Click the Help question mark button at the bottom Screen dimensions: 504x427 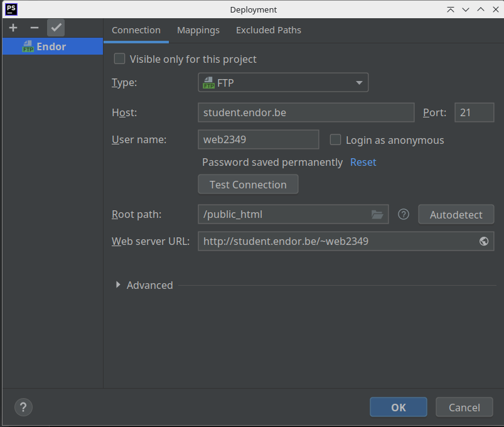[x=23, y=407]
